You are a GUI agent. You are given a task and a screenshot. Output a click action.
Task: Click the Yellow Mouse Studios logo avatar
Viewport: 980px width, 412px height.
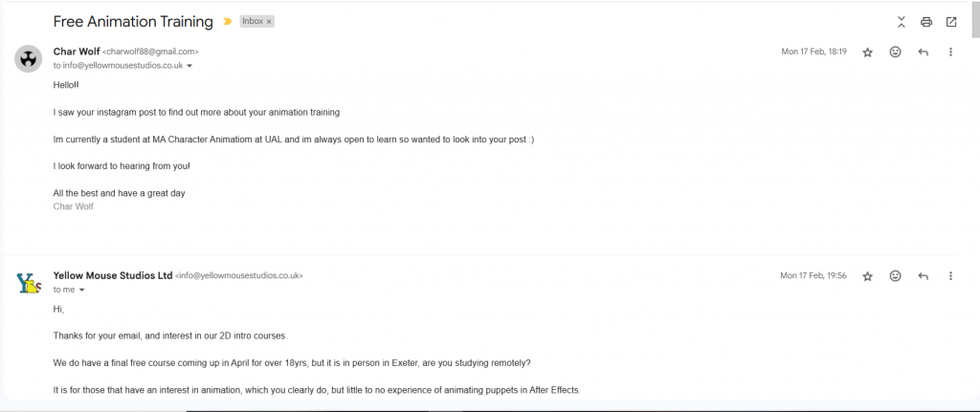coord(28,283)
